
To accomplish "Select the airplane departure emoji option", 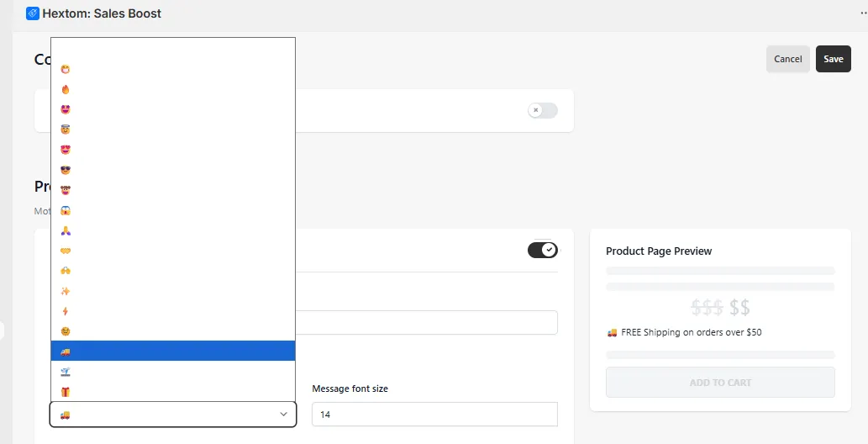I will click(x=173, y=372).
